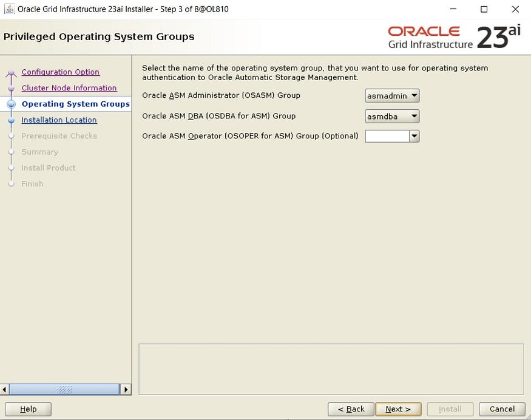Image resolution: width=531 pixels, height=420 pixels.
Task: Close the installer window
Action: coord(515,9)
